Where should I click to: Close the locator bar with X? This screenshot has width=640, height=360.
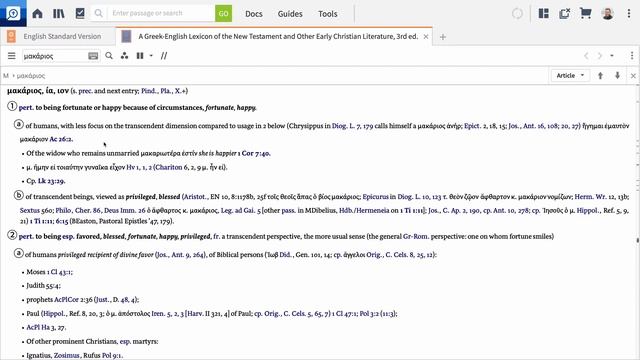(x=633, y=76)
